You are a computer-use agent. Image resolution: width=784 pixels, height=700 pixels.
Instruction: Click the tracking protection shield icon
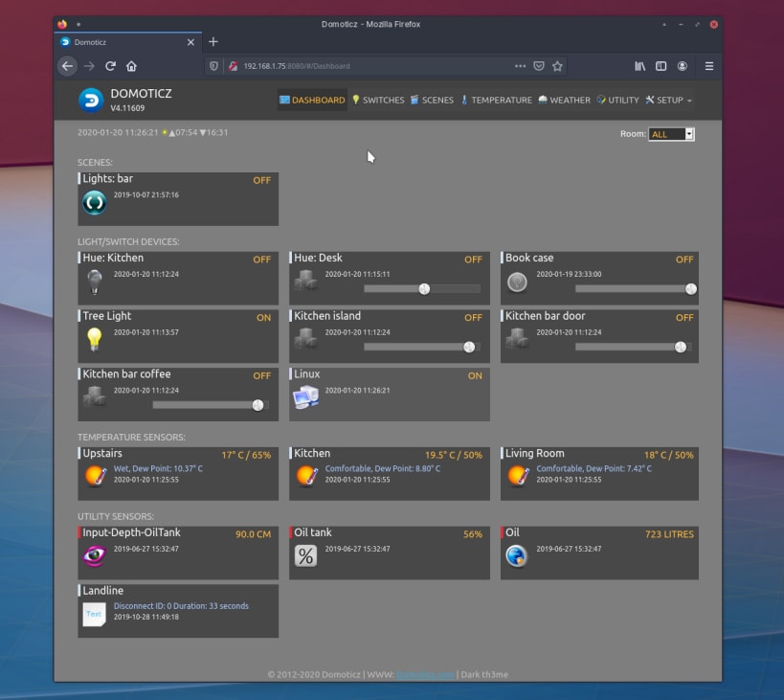[214, 66]
